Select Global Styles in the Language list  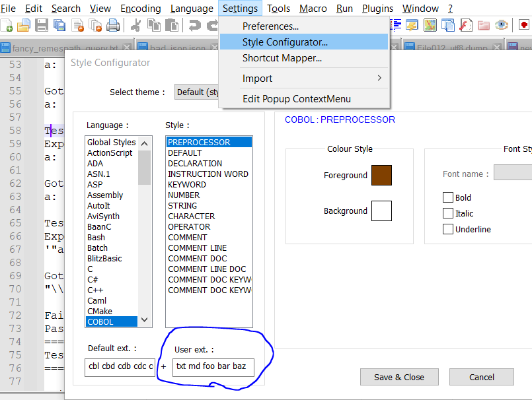click(112, 143)
